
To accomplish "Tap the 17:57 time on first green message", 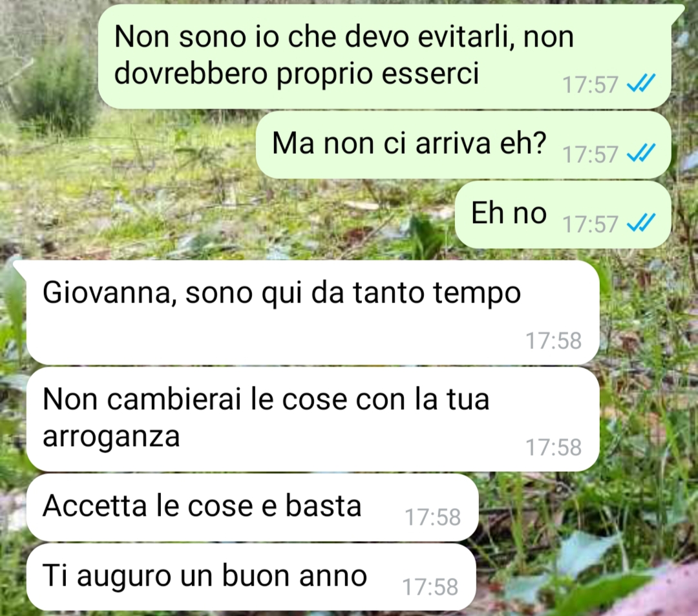I will 590,85.
